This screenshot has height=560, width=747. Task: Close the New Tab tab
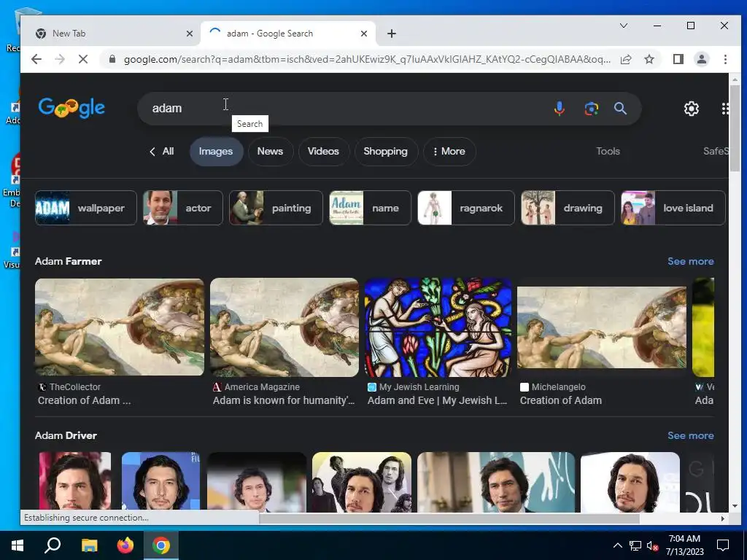[190, 34]
